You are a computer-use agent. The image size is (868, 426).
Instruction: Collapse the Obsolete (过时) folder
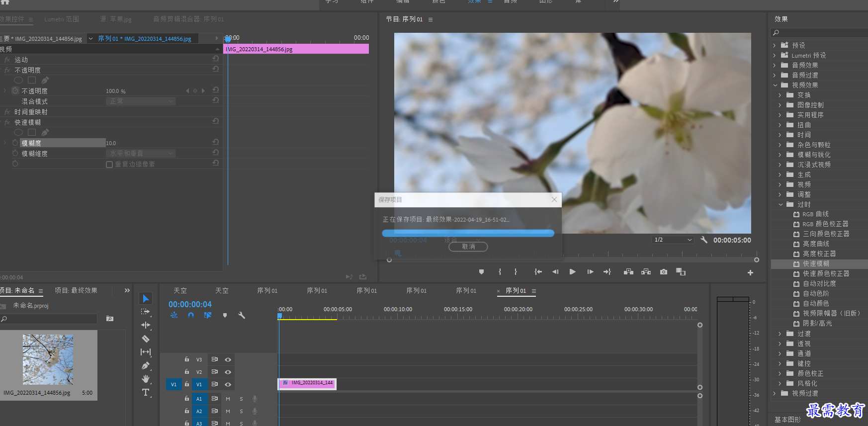781,204
